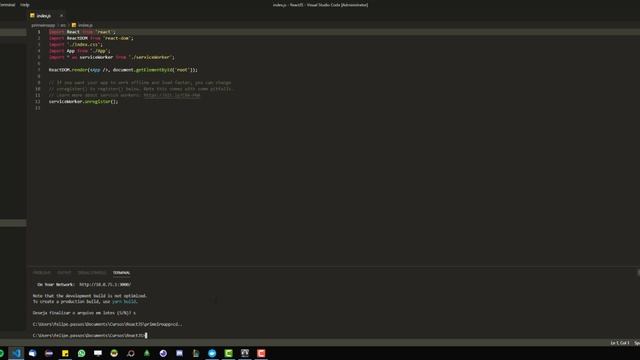Viewport: 640px width, 360px height.
Task: Click the green square taskbar icon
Action: (x=229, y=353)
